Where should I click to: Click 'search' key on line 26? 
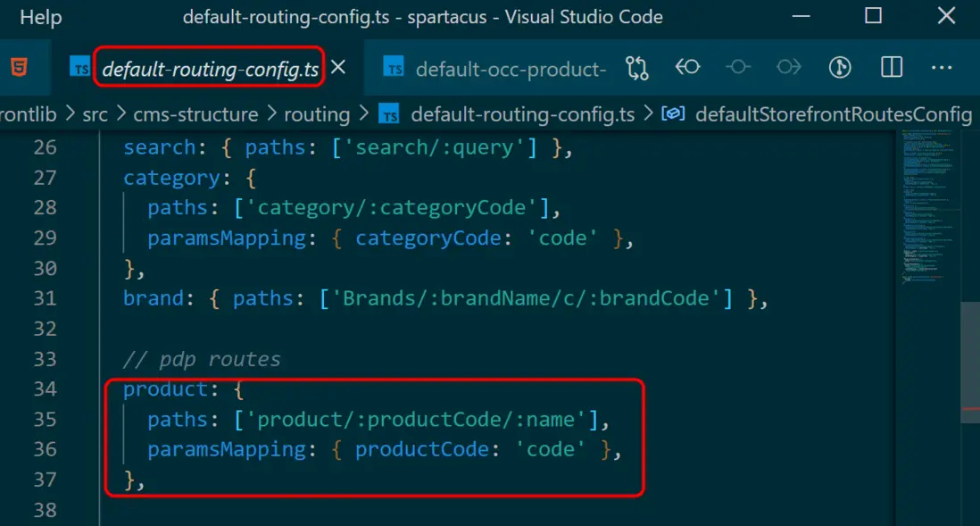click(x=160, y=147)
